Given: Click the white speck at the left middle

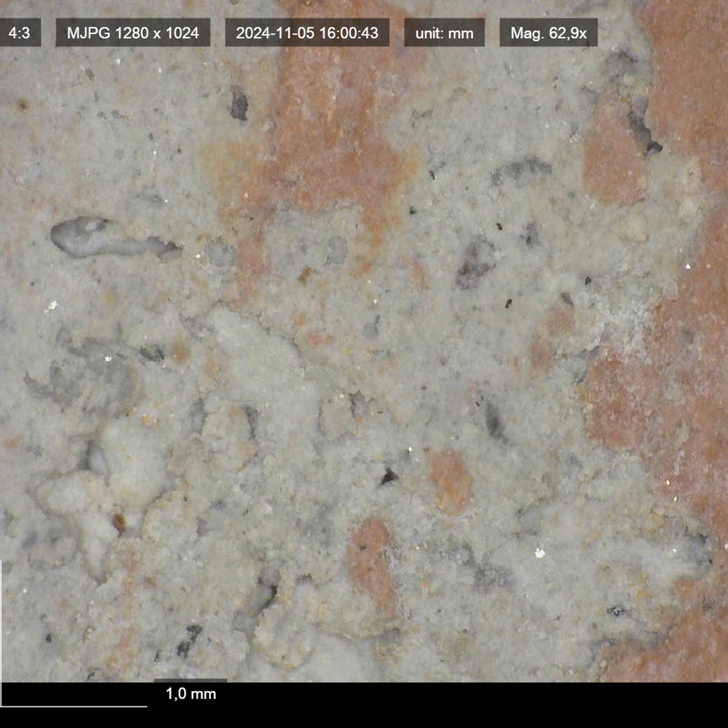Looking at the screenshot, I should 53,305.
